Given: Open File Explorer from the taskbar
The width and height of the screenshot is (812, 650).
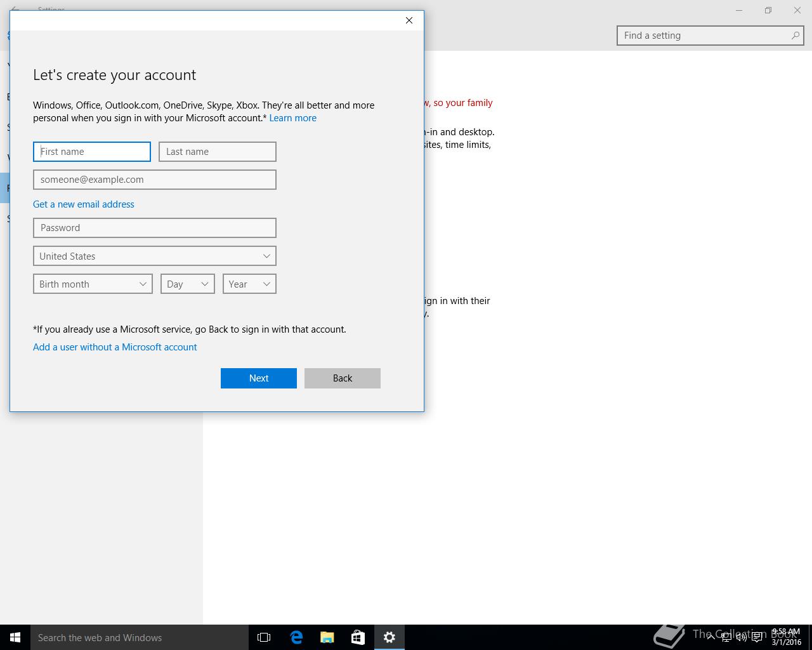Looking at the screenshot, I should click(x=327, y=637).
